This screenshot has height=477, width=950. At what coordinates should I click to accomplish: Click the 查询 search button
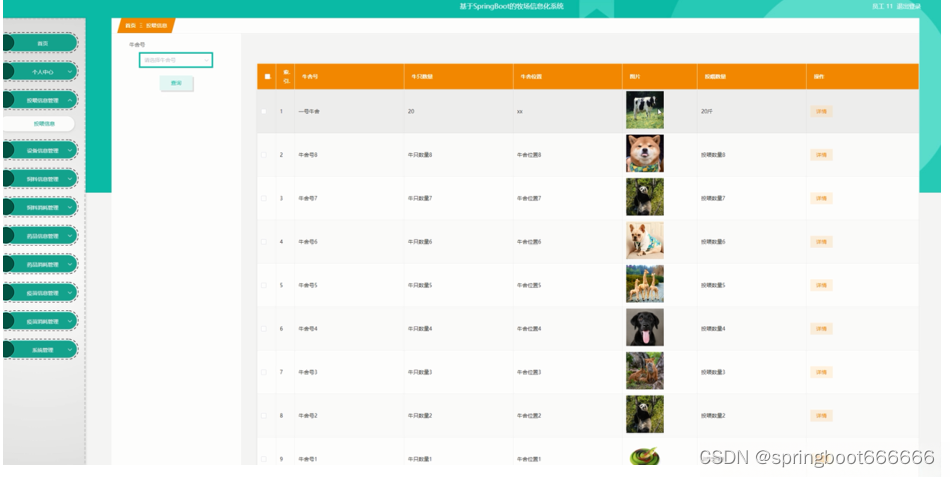(x=176, y=83)
